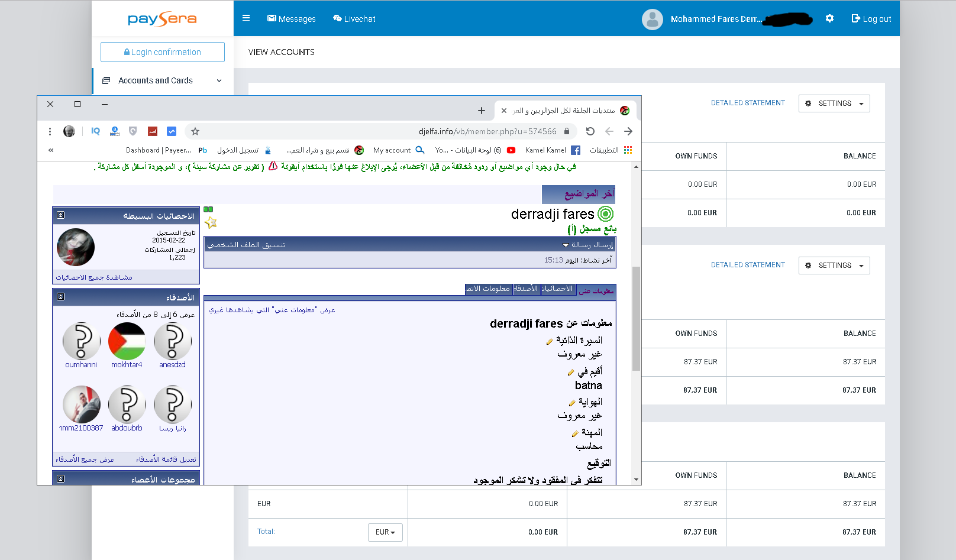Open Paysera settings gear icon
This screenshot has height=560, width=956.
pyautogui.click(x=829, y=18)
